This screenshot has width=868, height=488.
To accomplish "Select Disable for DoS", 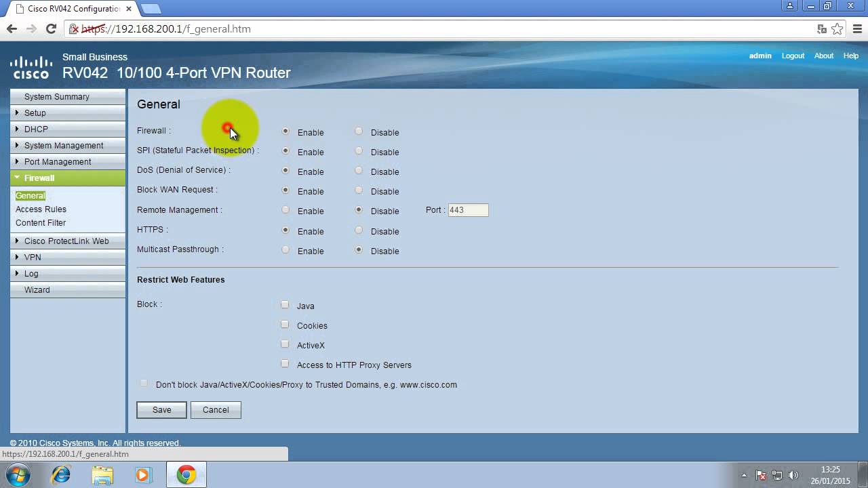I will [x=359, y=171].
